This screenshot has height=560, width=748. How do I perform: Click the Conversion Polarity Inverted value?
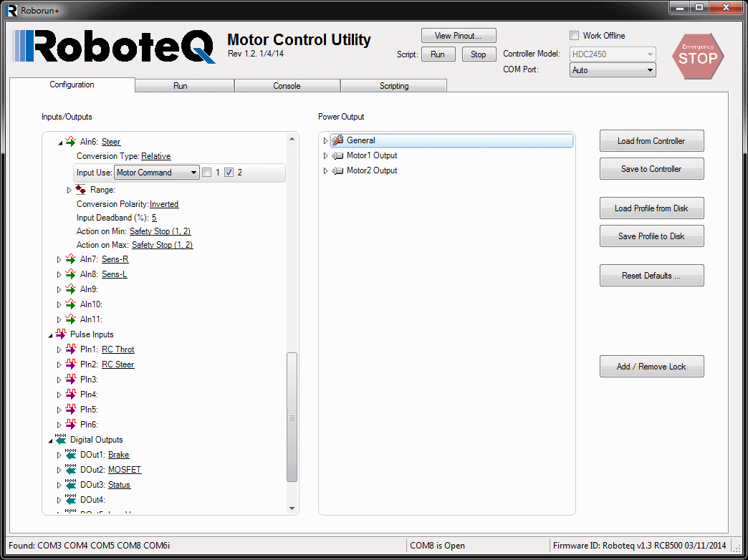[164, 204]
